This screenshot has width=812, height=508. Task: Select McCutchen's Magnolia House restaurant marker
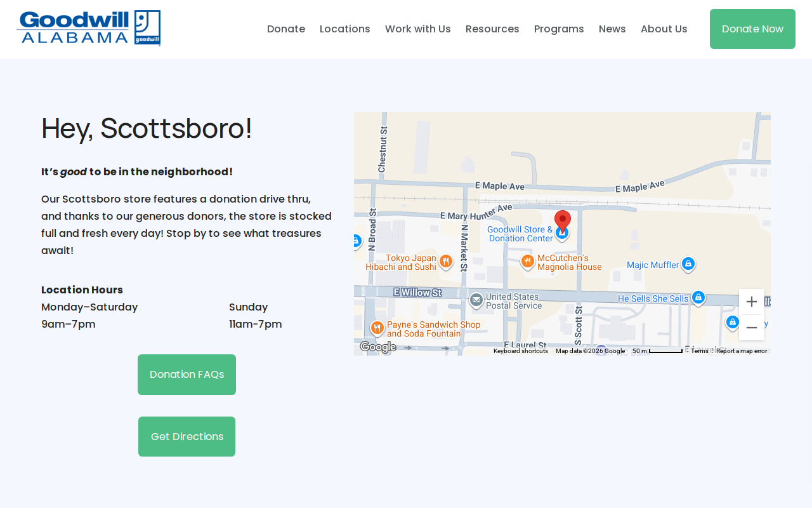click(x=527, y=262)
